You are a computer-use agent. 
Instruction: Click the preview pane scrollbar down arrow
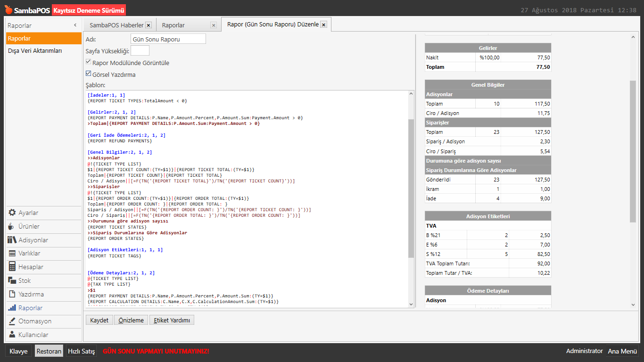[633, 305]
